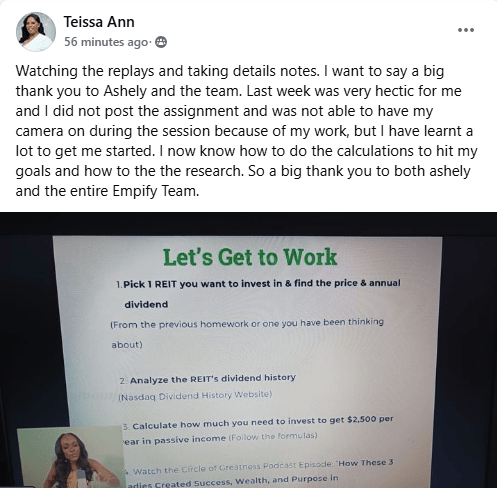The width and height of the screenshot is (497, 488).
Task: Click "From the previous homework" note in slide
Action: [247, 323]
